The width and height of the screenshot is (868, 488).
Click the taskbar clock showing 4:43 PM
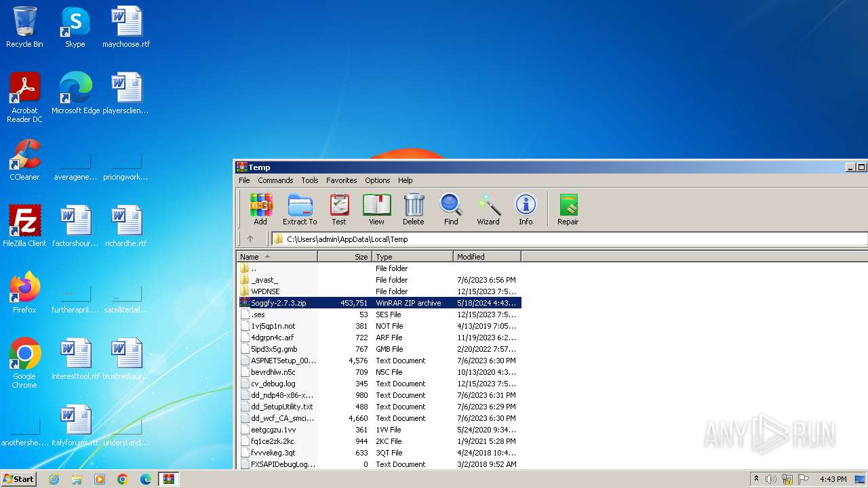click(x=833, y=479)
